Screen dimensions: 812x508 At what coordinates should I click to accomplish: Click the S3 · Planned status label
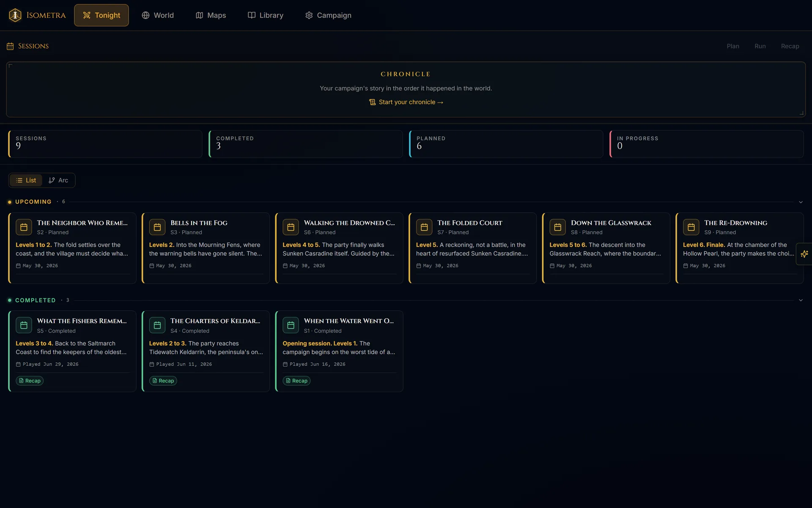pyautogui.click(x=186, y=232)
